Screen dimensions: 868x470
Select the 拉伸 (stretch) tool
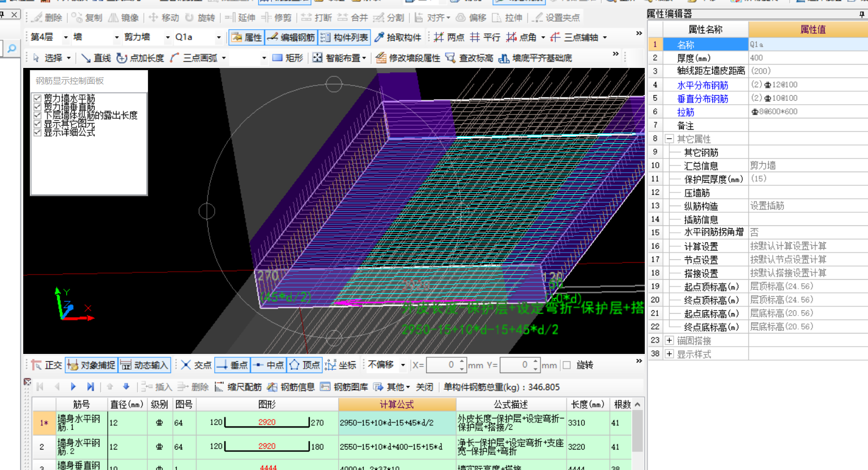coord(508,18)
